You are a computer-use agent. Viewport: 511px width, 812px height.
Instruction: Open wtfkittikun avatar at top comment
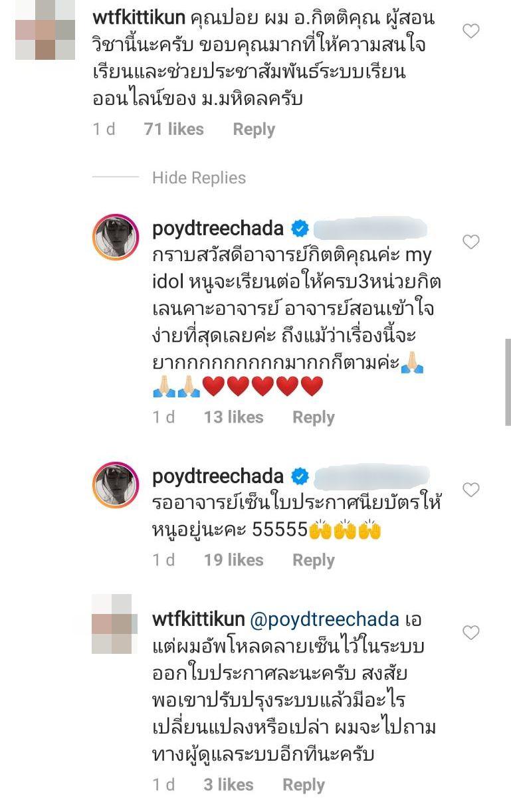point(45,31)
